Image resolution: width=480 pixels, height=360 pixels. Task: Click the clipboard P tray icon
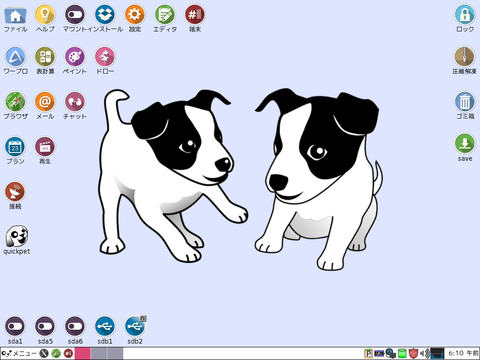coord(368,353)
